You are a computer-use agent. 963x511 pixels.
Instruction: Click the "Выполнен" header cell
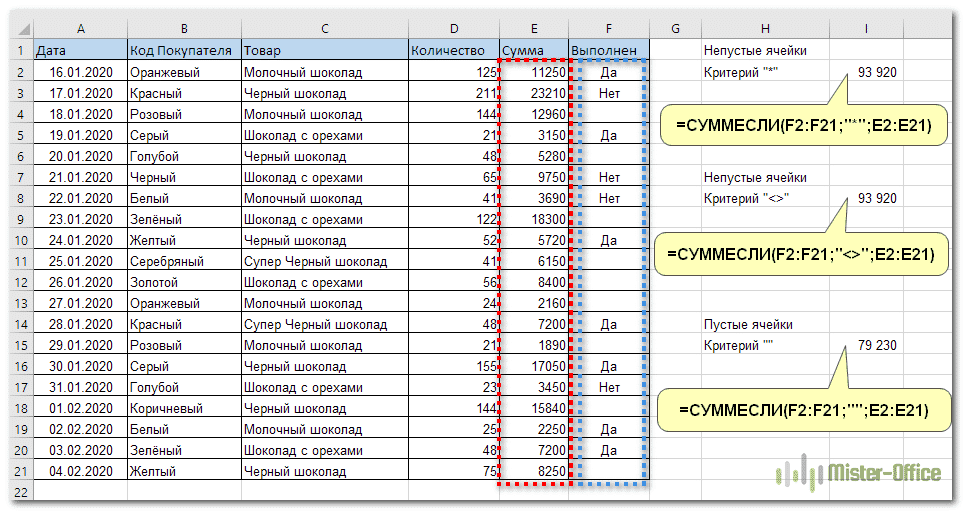point(608,50)
